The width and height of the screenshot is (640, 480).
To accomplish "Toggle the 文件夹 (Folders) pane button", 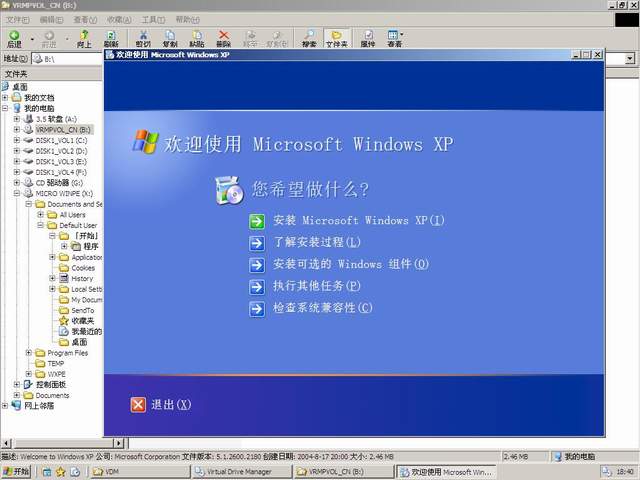I will [x=336, y=39].
